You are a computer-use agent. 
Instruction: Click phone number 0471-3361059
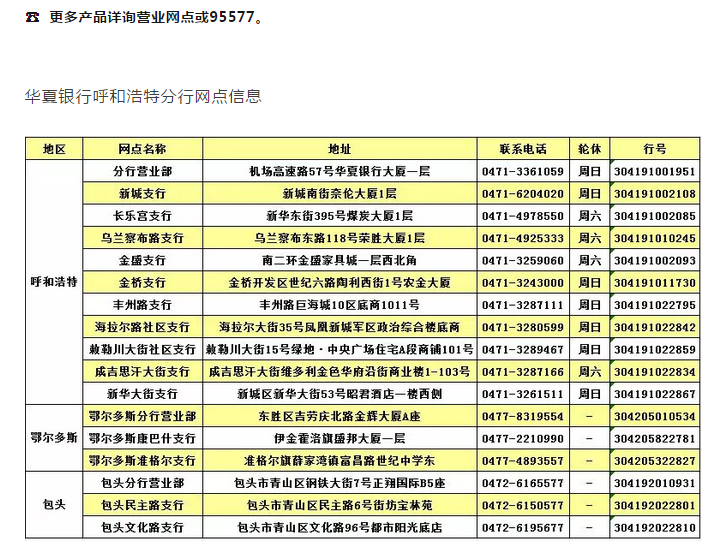pyautogui.click(x=523, y=172)
